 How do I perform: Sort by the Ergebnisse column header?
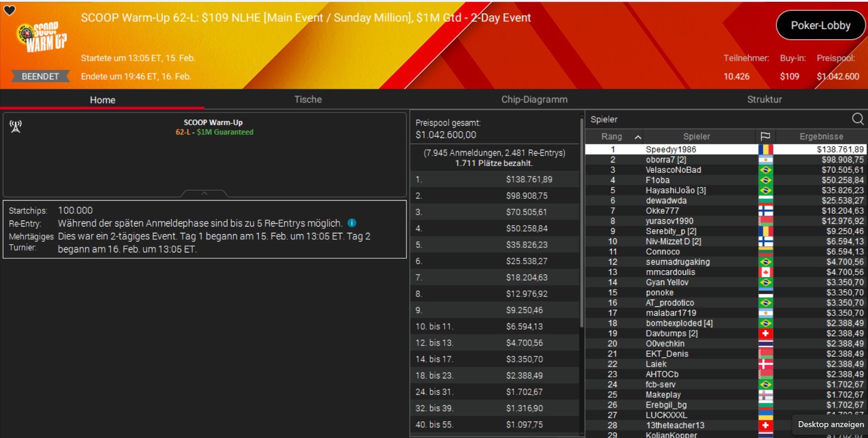point(821,136)
